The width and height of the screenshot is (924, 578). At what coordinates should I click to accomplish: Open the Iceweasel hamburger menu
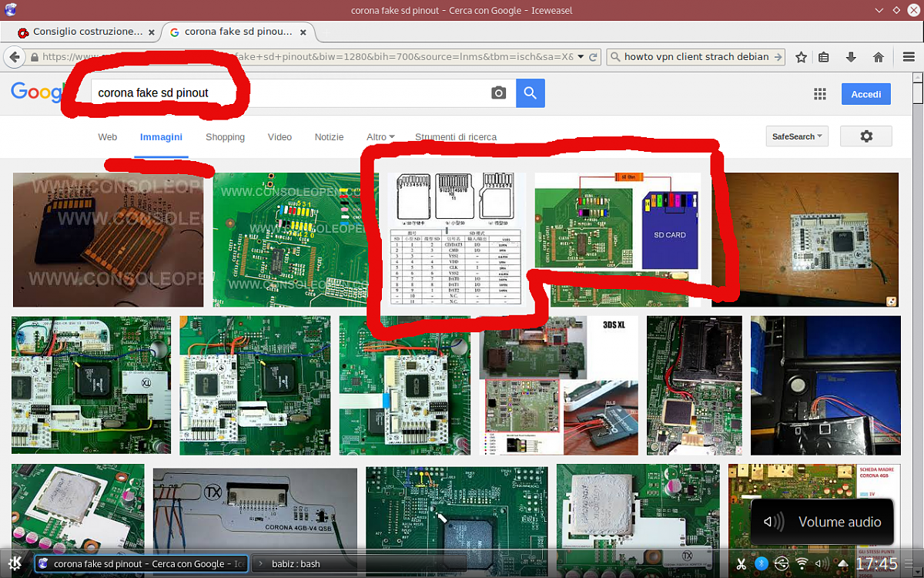909,57
